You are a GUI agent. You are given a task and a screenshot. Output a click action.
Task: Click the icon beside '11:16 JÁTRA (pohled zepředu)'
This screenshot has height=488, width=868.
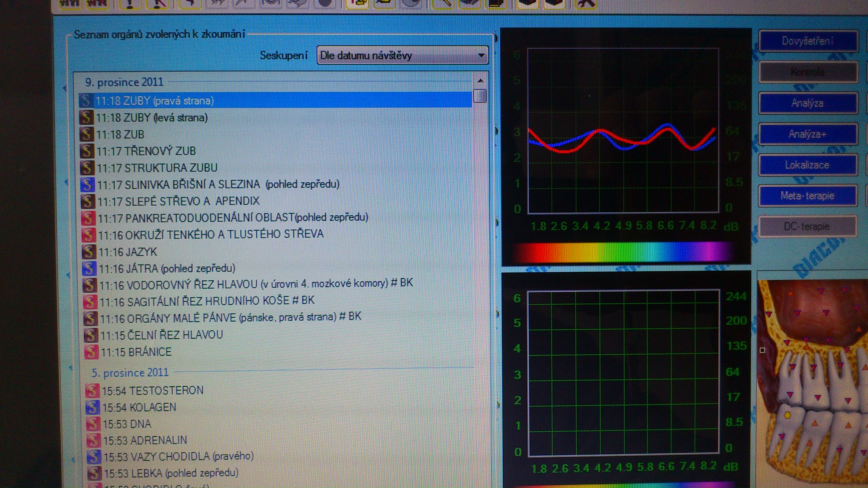pyautogui.click(x=89, y=268)
